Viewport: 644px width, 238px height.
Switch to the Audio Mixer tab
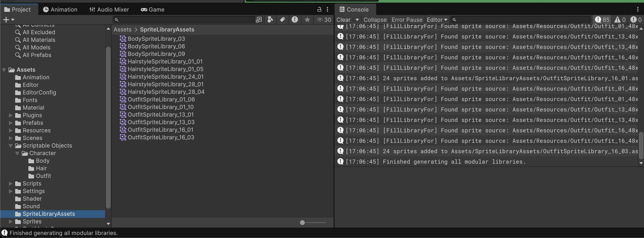pyautogui.click(x=109, y=9)
